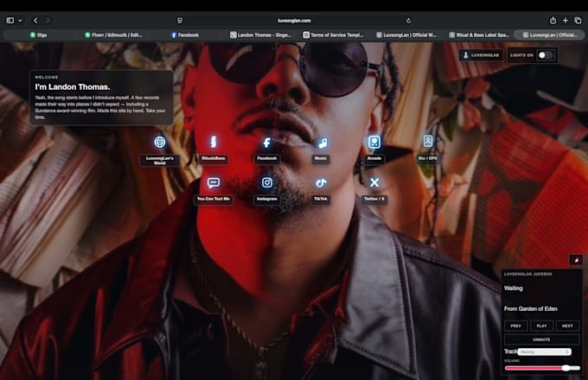The height and width of the screenshot is (380, 588).
Task: Open a new Safari tab
Action: [566, 21]
